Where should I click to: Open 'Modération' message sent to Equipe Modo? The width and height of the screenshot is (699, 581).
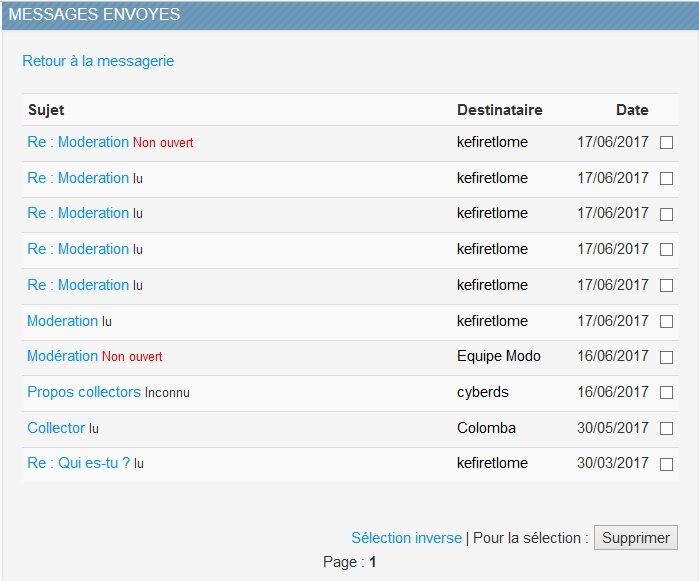62,356
